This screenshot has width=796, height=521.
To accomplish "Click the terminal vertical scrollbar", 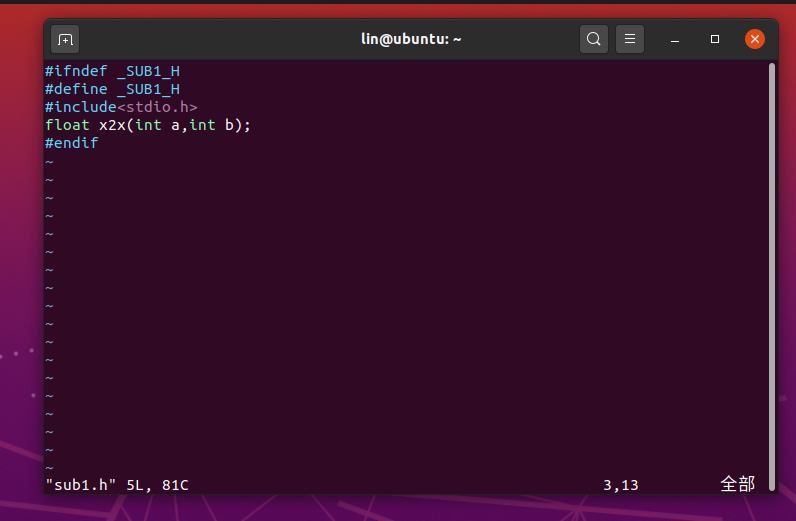I will (x=772, y=277).
